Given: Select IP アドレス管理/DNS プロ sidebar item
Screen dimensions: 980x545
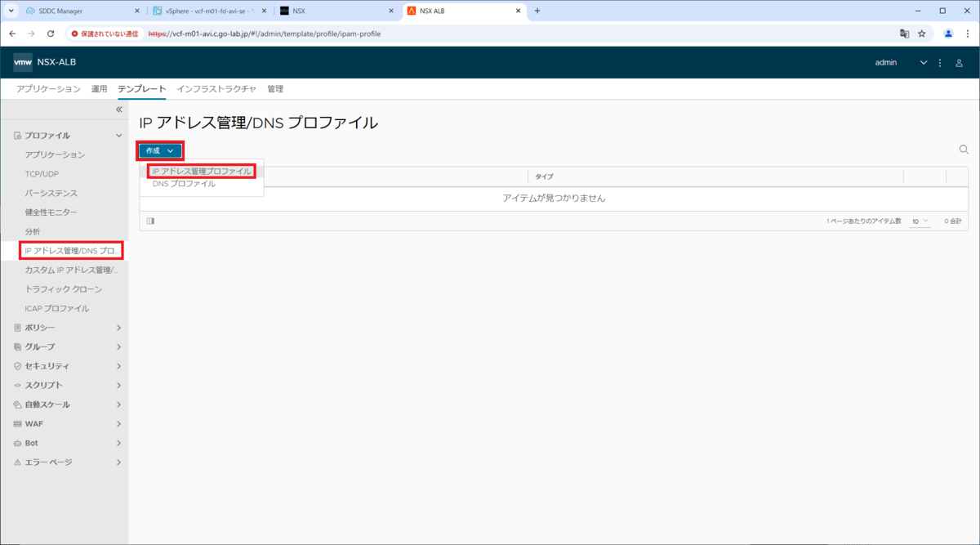Looking at the screenshot, I should 72,251.
